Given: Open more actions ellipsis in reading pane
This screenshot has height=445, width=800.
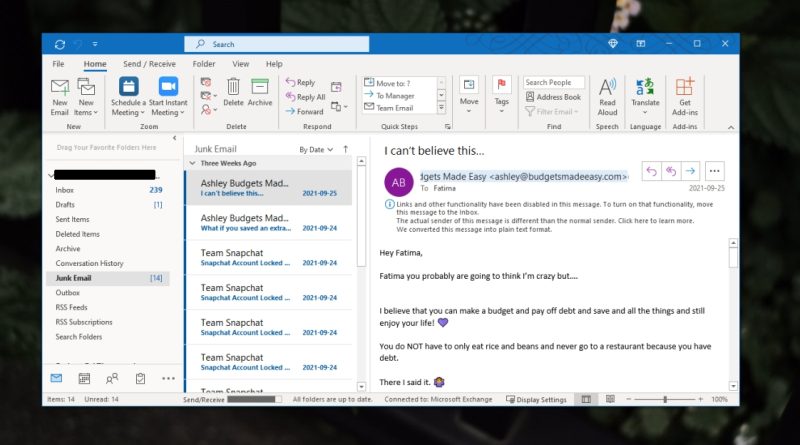Looking at the screenshot, I should [714, 171].
